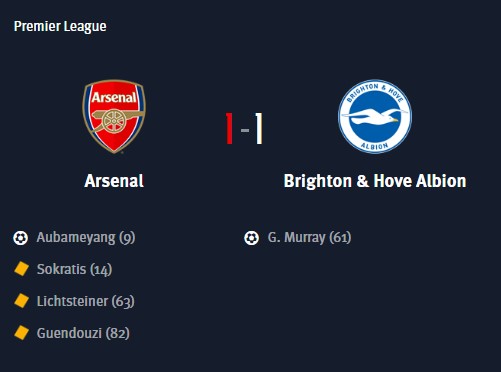
Task: Click the goal ball icon beside Aubameyang
Action: [x=20, y=238]
